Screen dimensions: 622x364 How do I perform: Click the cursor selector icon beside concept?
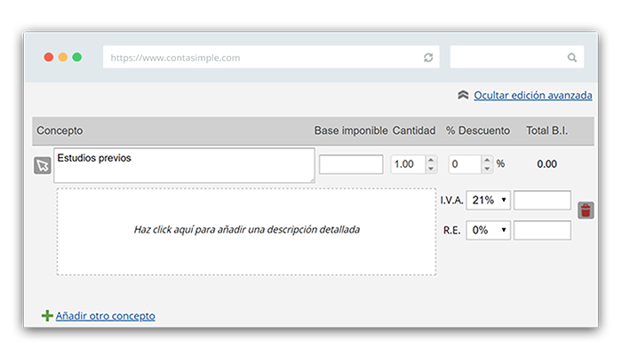point(43,165)
